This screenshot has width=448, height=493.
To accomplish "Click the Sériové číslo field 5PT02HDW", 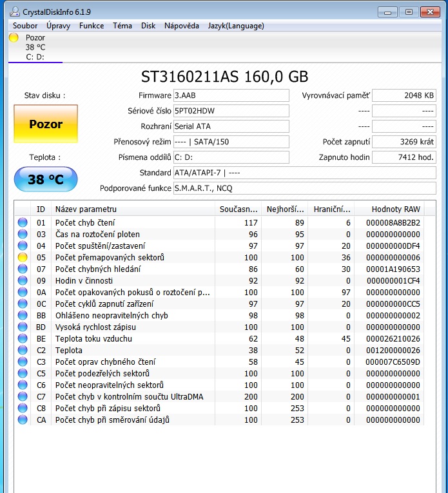I will (x=231, y=111).
